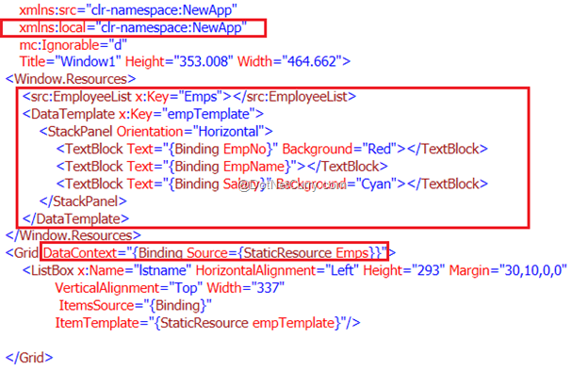Click the Height="353.008" attribute
Screen dimensions: 588x369
coord(179,61)
